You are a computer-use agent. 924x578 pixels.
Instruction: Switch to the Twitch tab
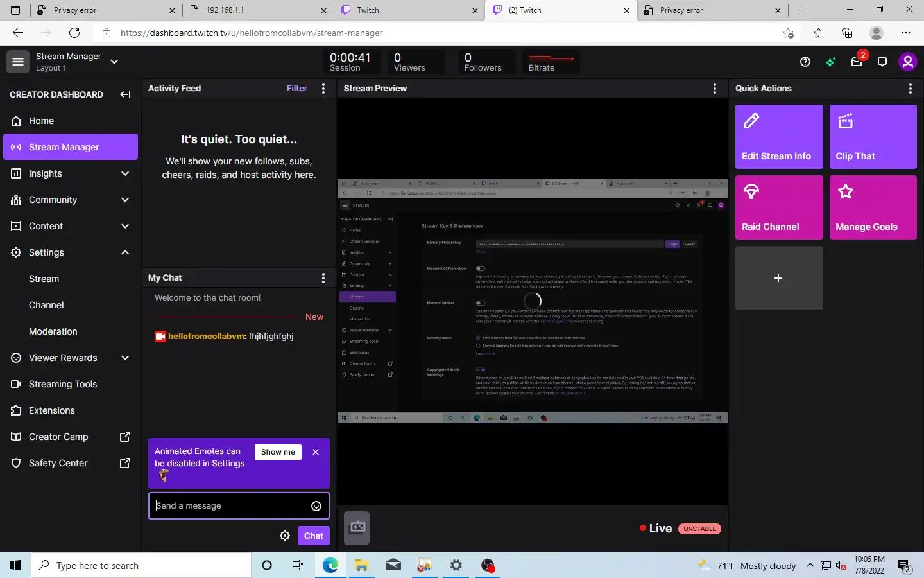pyautogui.click(x=409, y=10)
